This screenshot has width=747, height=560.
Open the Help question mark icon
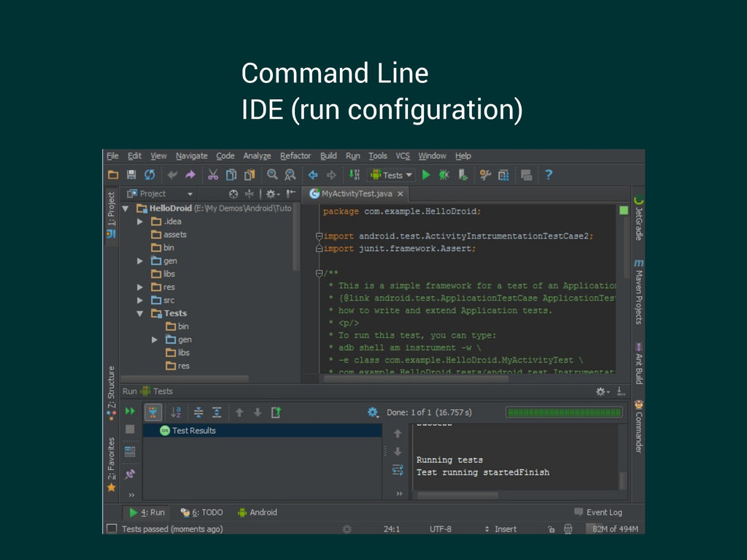pos(549,175)
